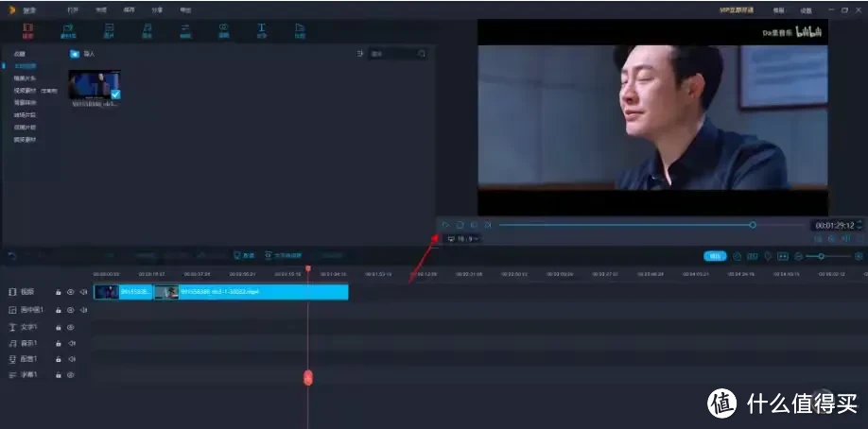The height and width of the screenshot is (429, 868).
Task: Mute the 画中画1 track speaker
Action: (83, 311)
